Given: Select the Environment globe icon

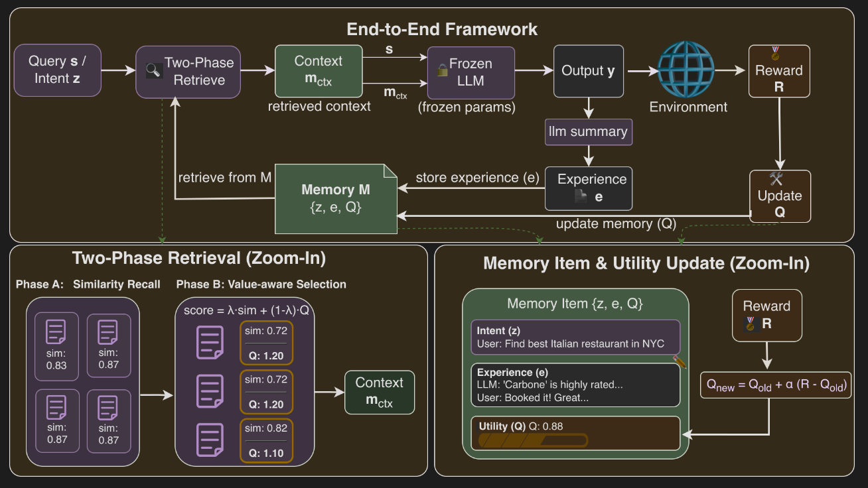Looking at the screenshot, I should (x=687, y=71).
